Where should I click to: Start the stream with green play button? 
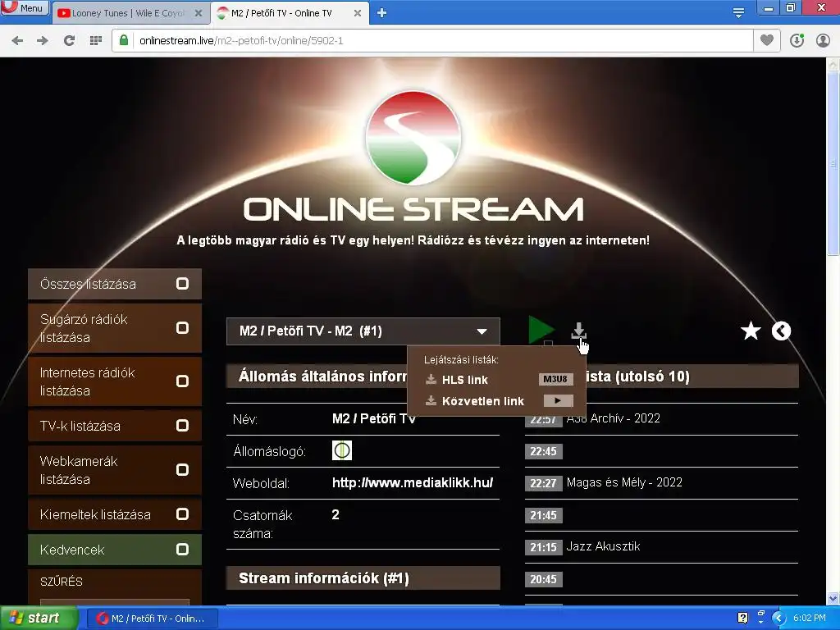click(541, 330)
